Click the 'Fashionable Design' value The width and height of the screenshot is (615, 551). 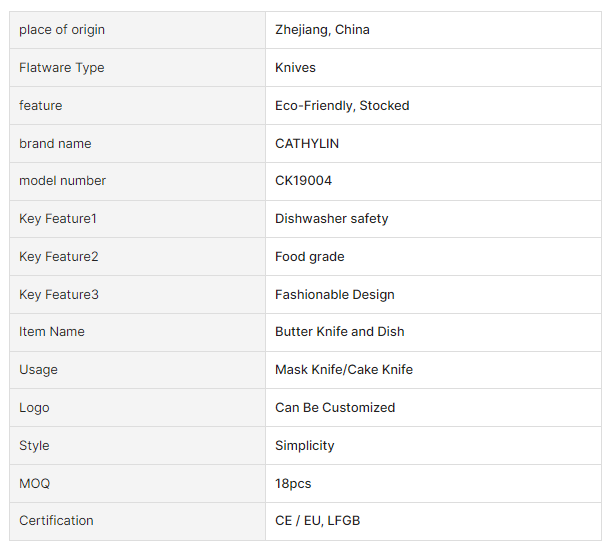pyautogui.click(x=334, y=295)
